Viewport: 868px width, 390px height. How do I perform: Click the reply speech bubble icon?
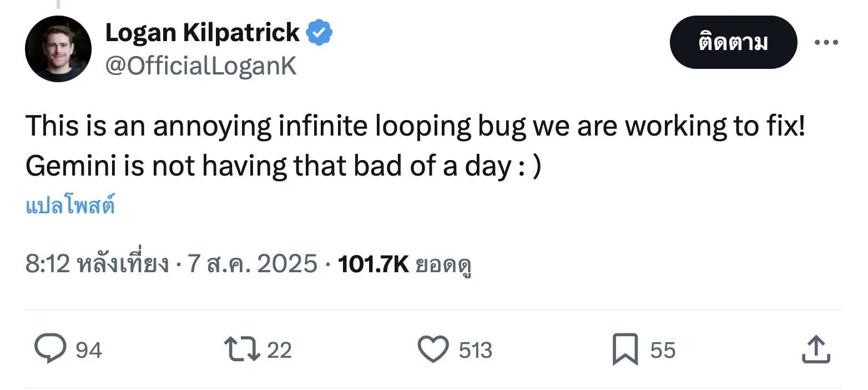[51, 350]
